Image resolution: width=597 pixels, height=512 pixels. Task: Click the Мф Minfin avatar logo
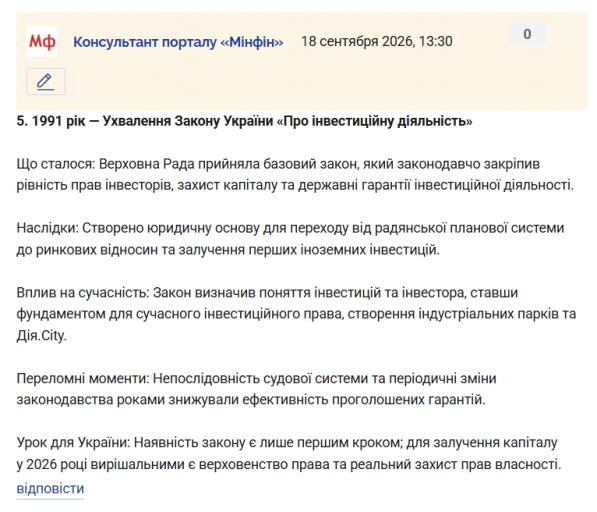click(x=42, y=41)
